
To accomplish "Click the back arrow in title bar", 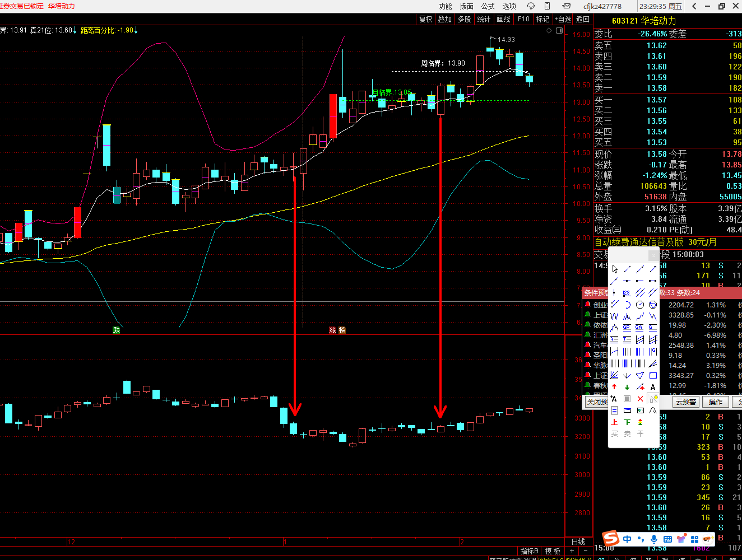I will (x=694, y=6).
